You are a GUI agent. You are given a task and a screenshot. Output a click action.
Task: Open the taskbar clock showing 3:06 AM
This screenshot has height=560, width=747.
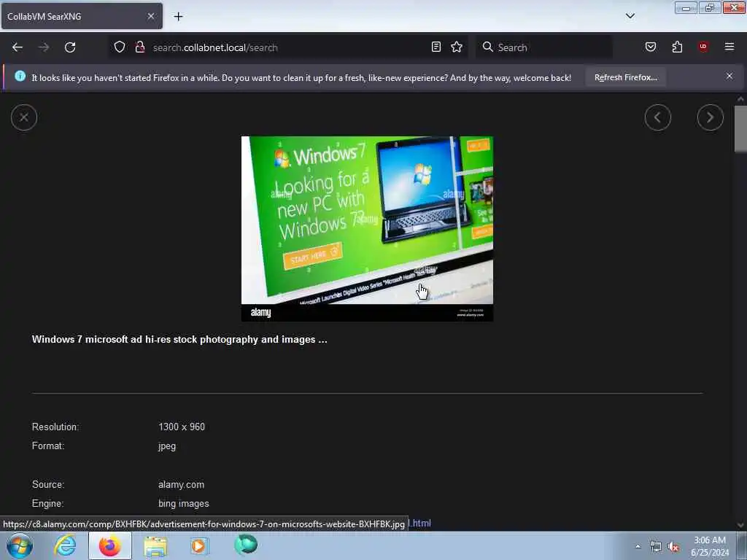click(x=709, y=546)
